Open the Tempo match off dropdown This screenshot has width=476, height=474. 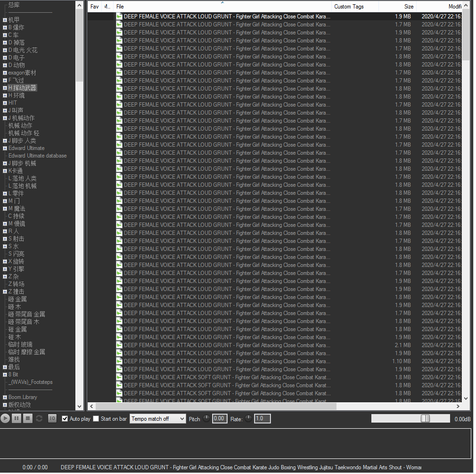click(x=157, y=419)
